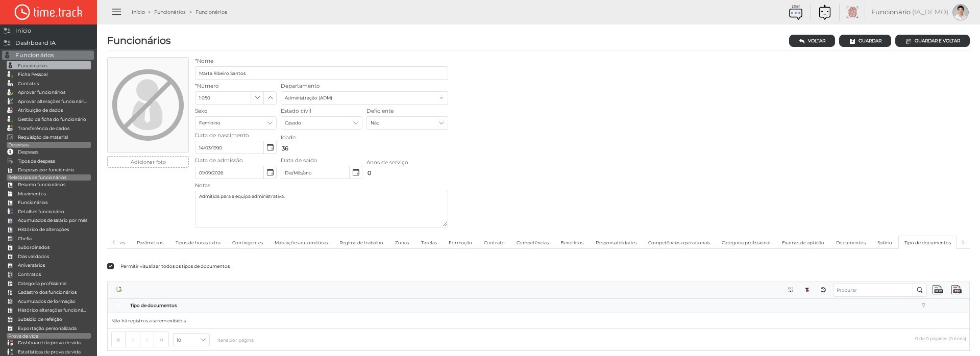Export grid to XLSX
The image size is (980, 356).
click(x=938, y=290)
